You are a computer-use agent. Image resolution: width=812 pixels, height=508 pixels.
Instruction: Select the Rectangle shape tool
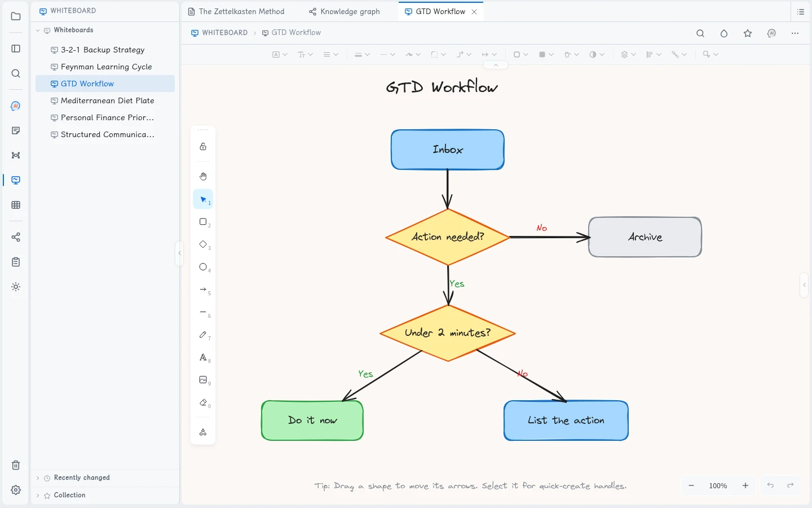pos(203,222)
